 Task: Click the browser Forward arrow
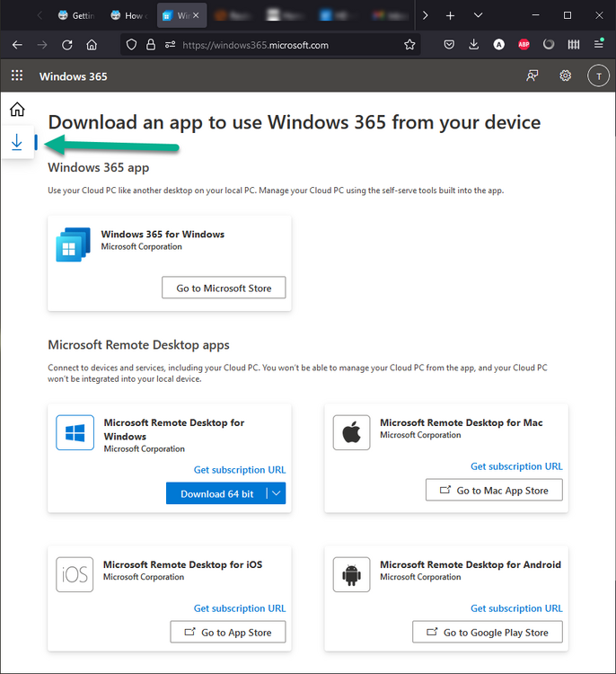[x=42, y=45]
